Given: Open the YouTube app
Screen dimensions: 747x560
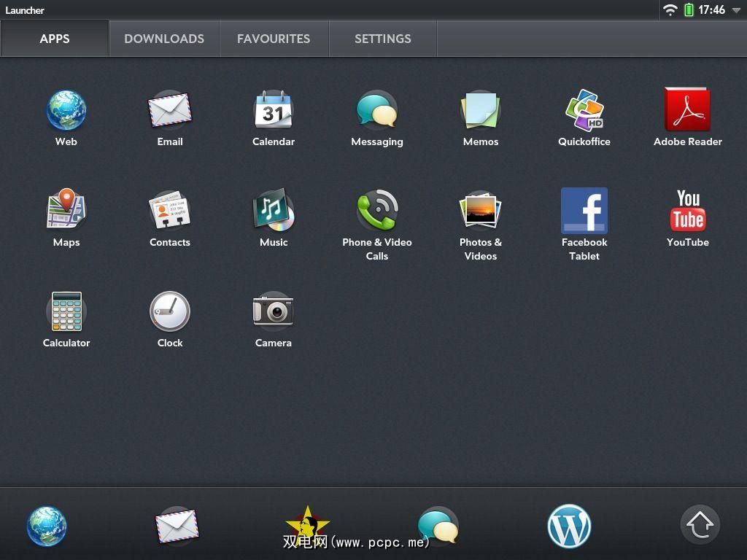Looking at the screenshot, I should (688, 211).
